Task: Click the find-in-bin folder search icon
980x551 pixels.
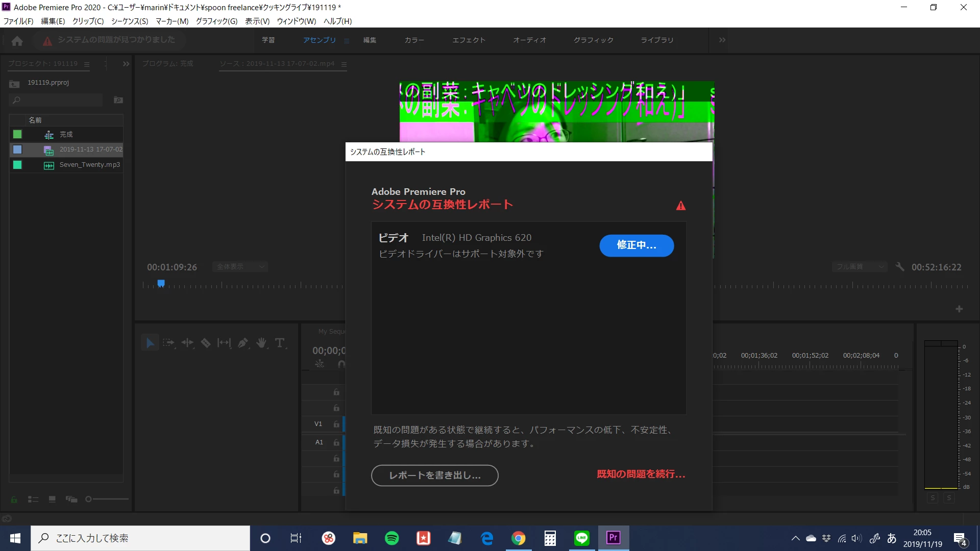Action: [x=118, y=100]
